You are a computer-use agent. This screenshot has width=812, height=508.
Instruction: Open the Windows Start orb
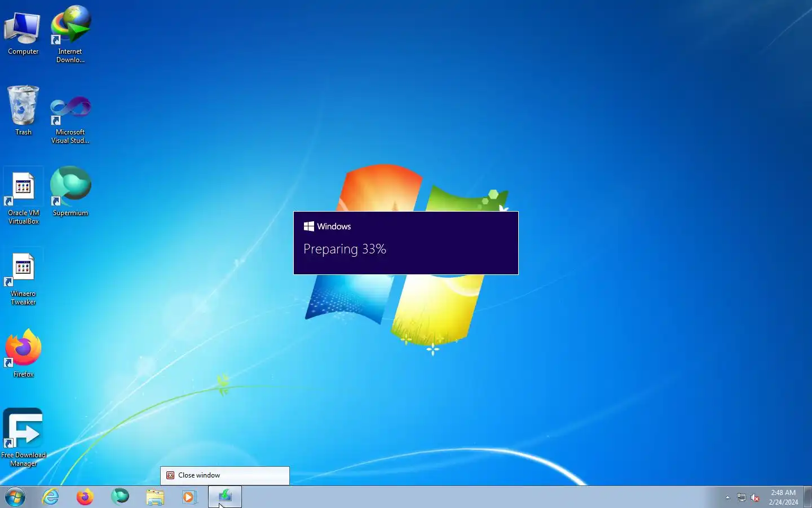15,497
